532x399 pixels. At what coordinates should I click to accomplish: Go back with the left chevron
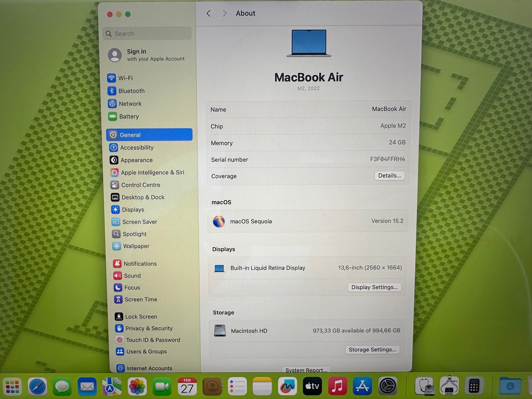click(208, 13)
